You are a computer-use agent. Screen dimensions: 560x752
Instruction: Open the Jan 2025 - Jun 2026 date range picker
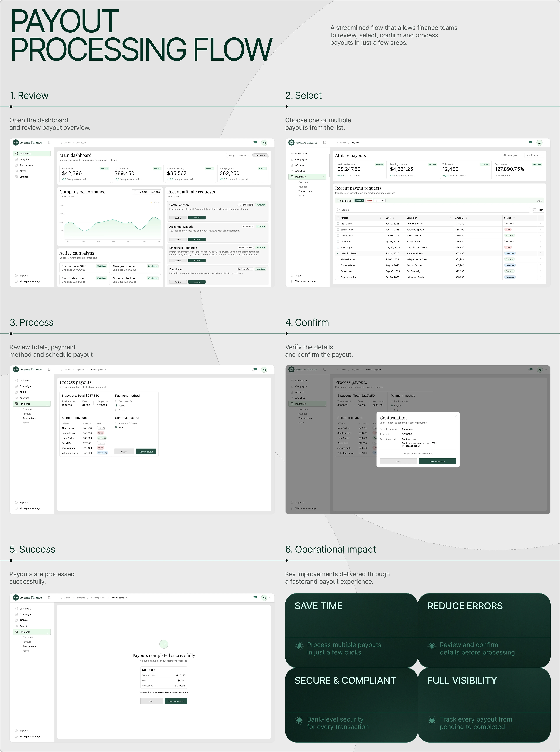tap(146, 192)
